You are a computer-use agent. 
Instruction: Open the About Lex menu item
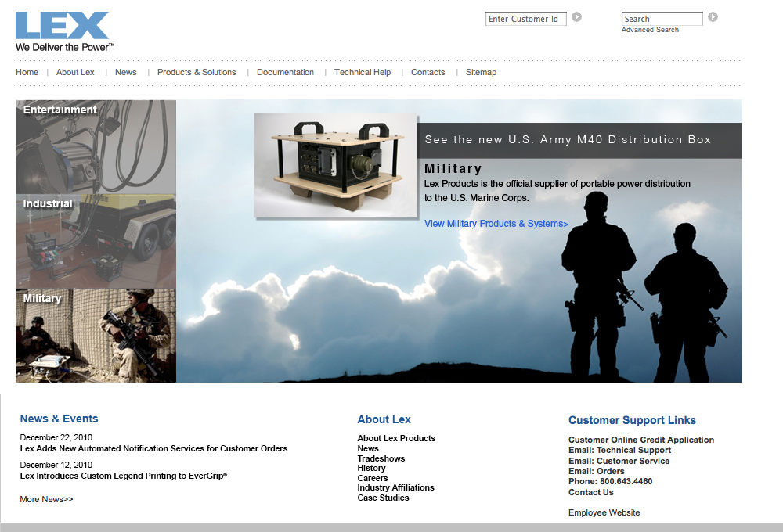(x=75, y=72)
